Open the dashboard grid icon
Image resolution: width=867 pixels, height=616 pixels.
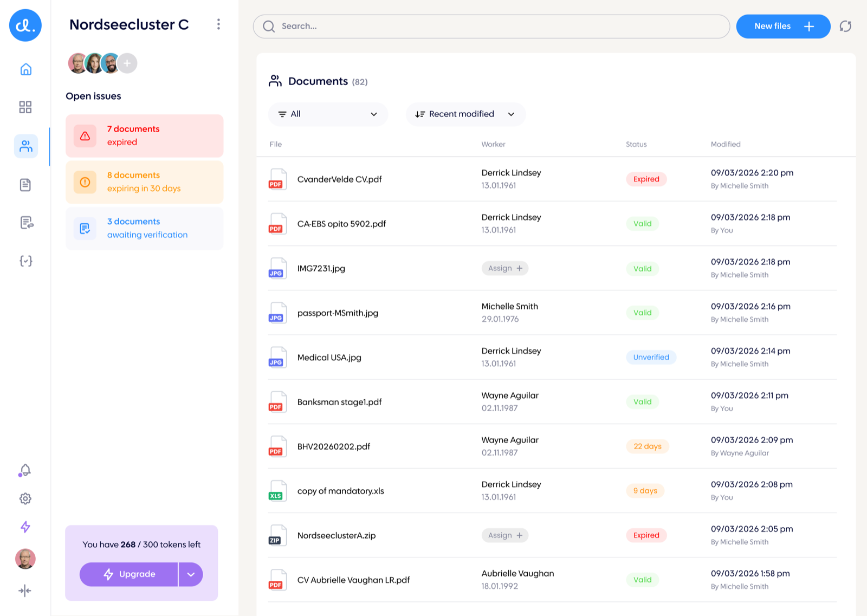click(x=25, y=107)
